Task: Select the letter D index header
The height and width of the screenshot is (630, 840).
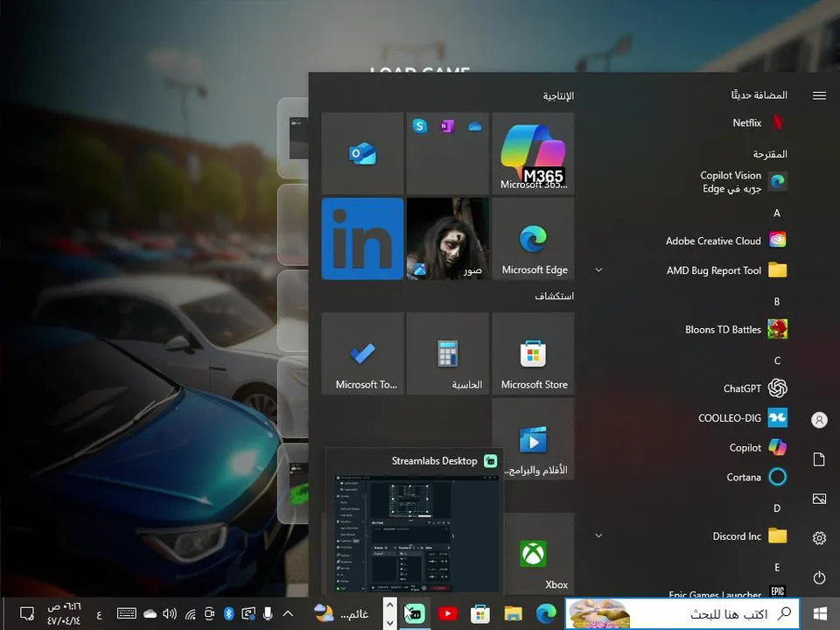Action: point(777,507)
